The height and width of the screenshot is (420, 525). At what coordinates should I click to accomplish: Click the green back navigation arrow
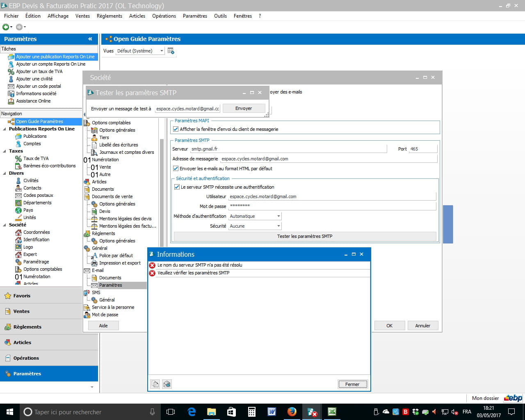(x=6, y=27)
